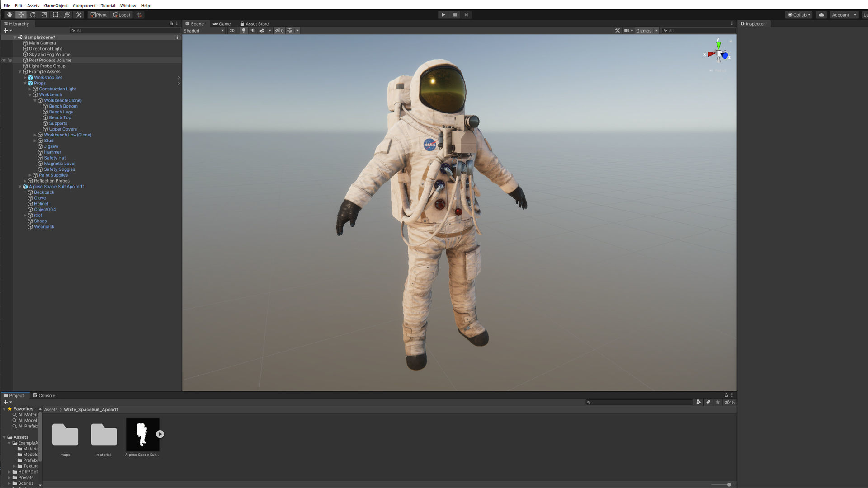Click the Scene view options kebab menu

[x=732, y=23]
